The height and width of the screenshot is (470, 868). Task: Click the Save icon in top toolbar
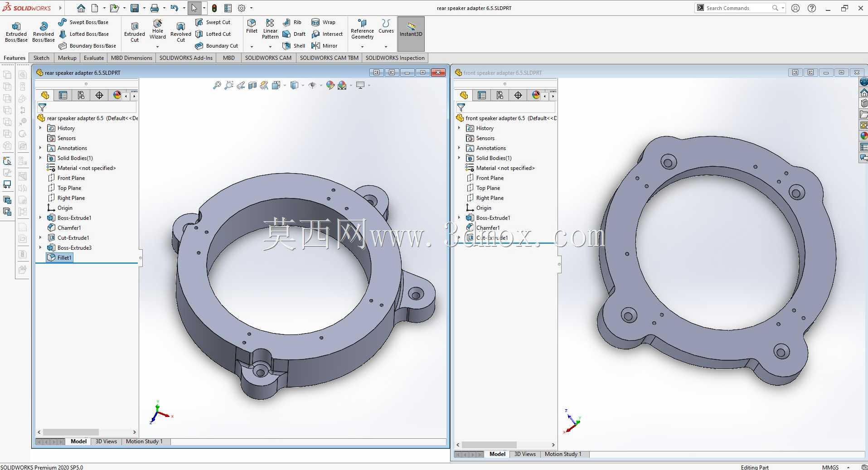[x=135, y=8]
